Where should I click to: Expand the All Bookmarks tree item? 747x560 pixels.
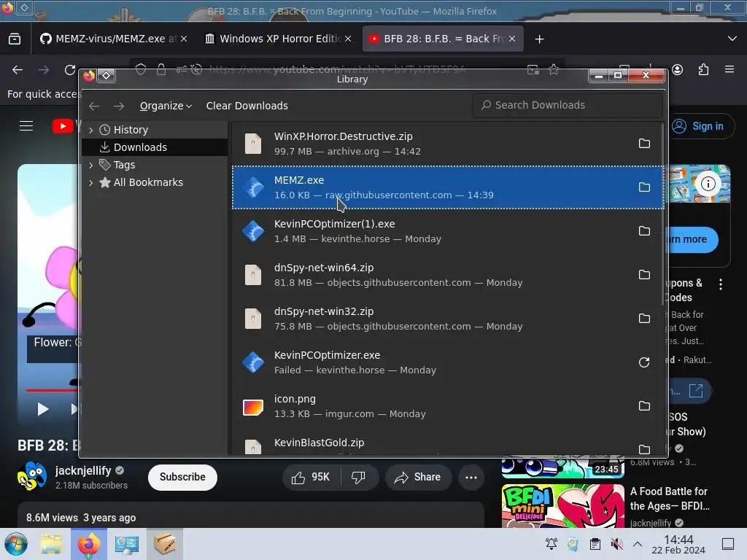(91, 182)
